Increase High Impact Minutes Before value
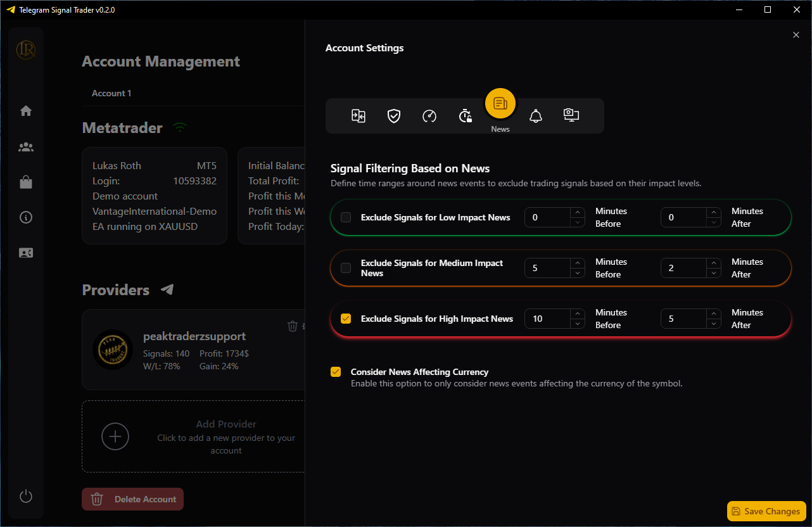This screenshot has height=527, width=812. coord(578,314)
